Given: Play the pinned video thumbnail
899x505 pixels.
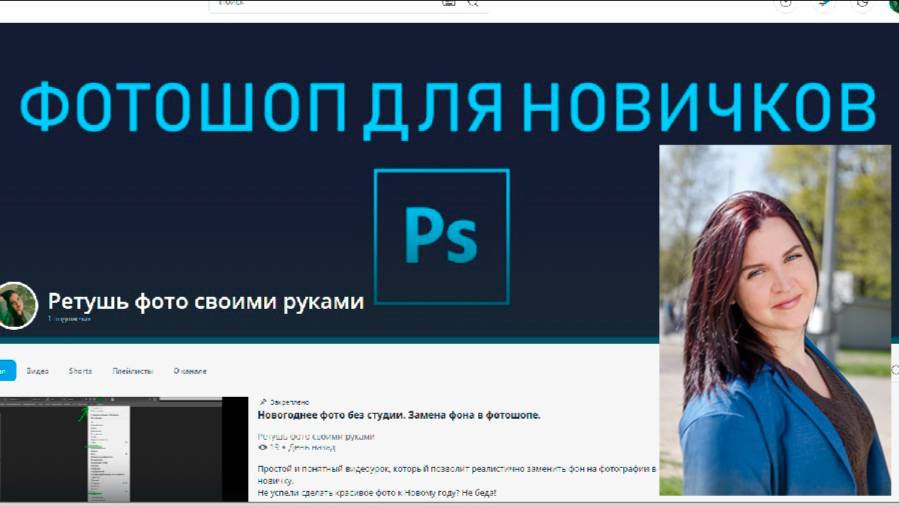Looking at the screenshot, I should [124, 449].
